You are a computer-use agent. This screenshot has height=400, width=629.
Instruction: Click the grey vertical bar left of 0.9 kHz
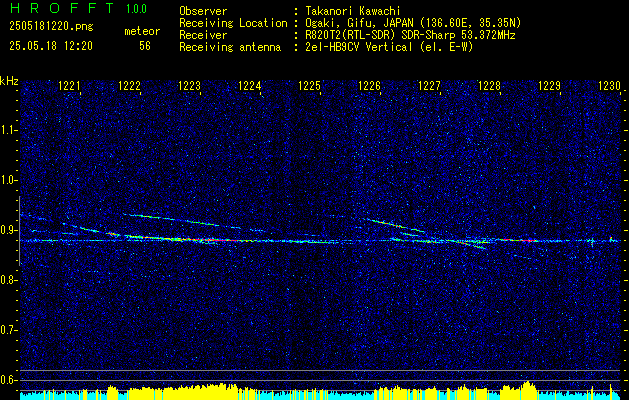19,231
